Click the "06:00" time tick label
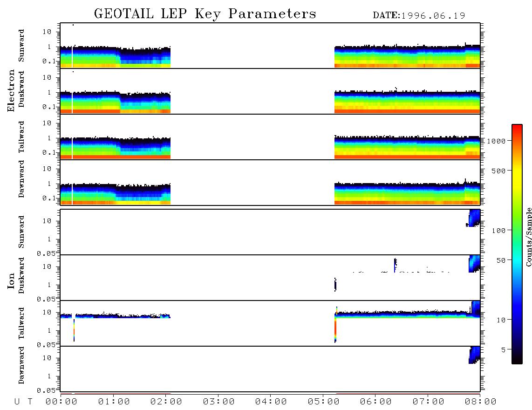The width and height of the screenshot is (532, 410). coord(375,402)
